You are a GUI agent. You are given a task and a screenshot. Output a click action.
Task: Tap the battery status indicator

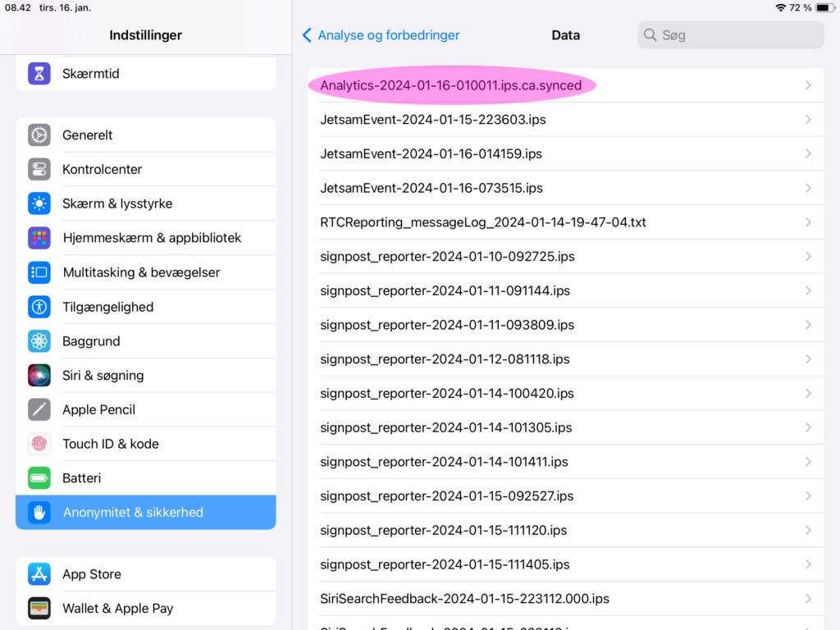tap(824, 7)
